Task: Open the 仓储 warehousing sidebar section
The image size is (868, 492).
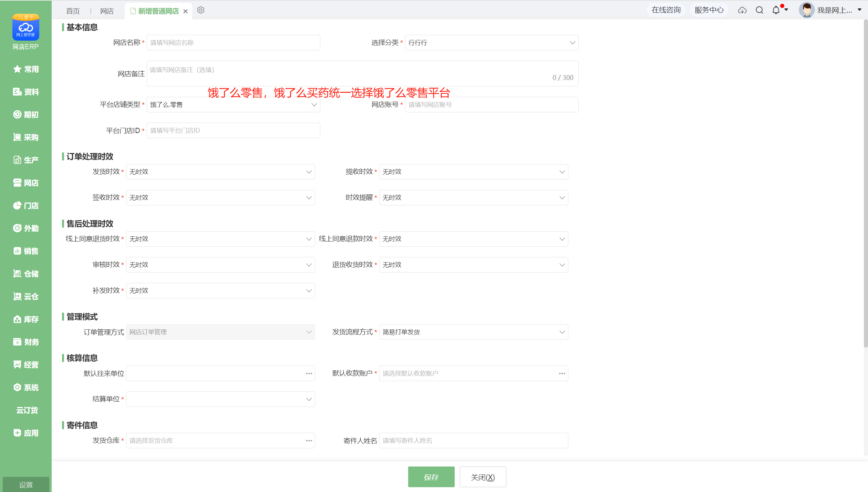Action: (x=26, y=274)
